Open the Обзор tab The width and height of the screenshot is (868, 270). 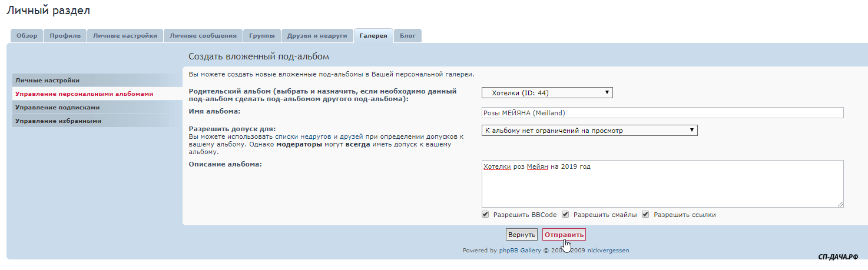pos(26,36)
